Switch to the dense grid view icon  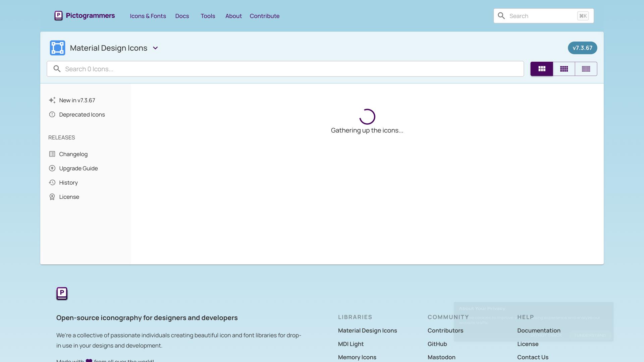click(586, 69)
